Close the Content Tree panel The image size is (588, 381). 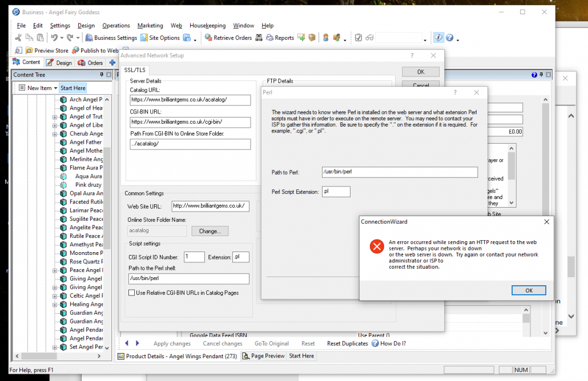[x=108, y=75]
